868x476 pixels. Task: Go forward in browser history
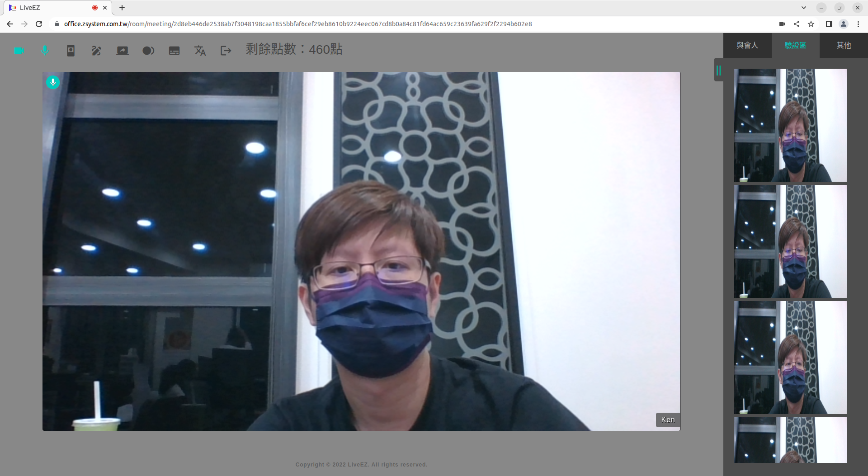tap(24, 24)
